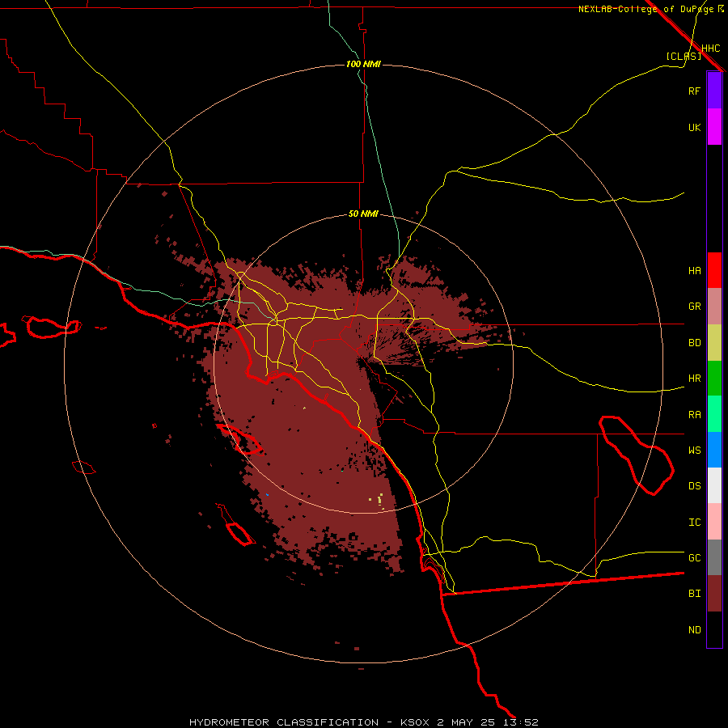Click the HHC product code label
The image size is (728, 728).
711,49
